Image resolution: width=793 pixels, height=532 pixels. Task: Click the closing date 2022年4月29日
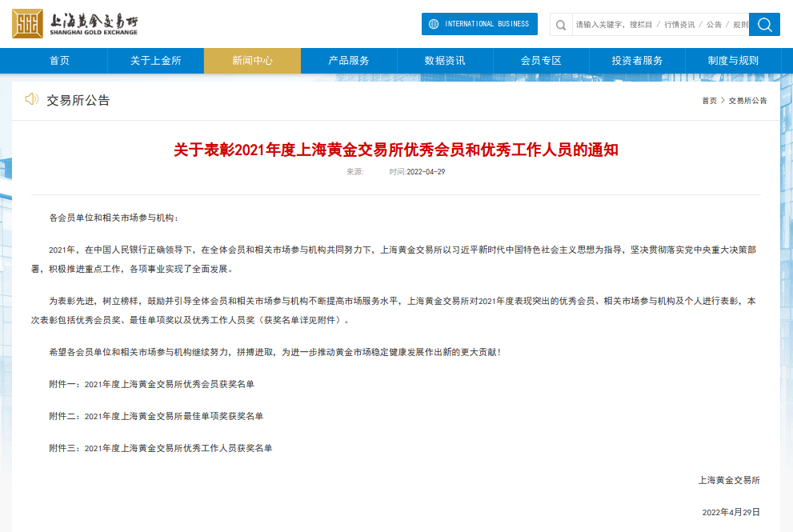pos(731,512)
